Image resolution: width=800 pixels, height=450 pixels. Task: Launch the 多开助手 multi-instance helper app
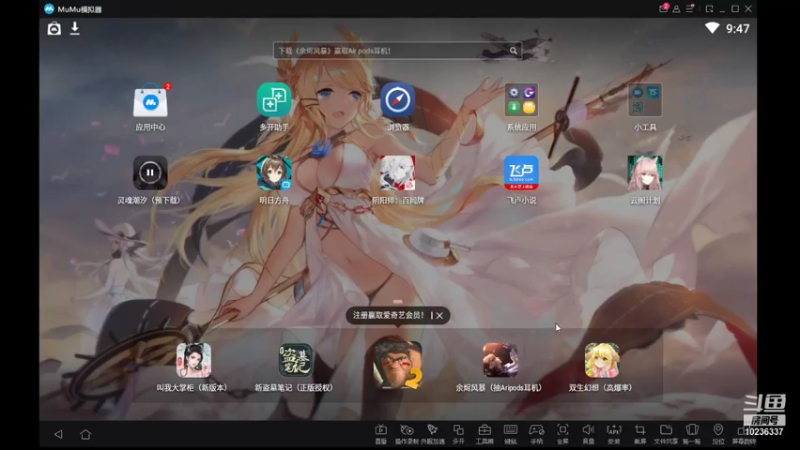tap(274, 101)
